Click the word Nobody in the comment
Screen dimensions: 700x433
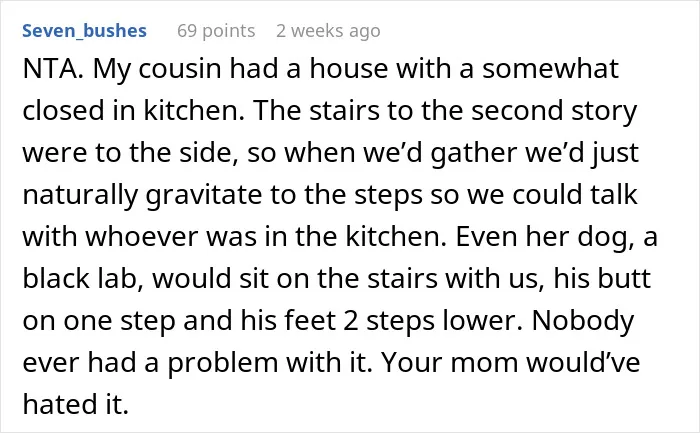pyautogui.click(x=583, y=321)
